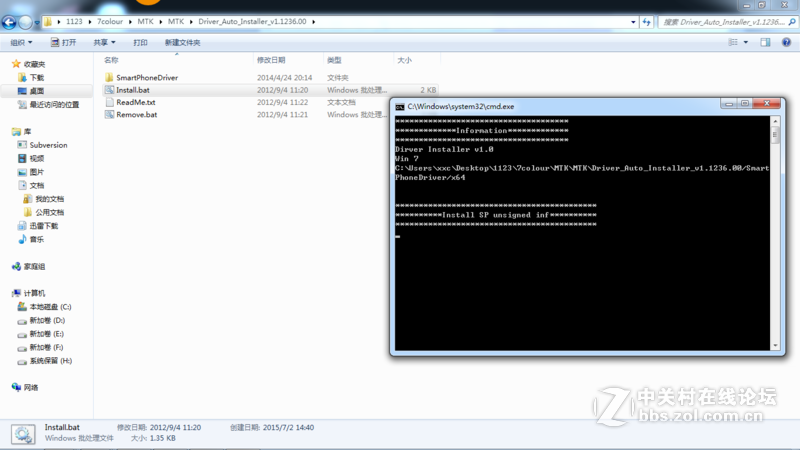Click the change view icon
Viewport: 800px width, 450px height.
733,42
